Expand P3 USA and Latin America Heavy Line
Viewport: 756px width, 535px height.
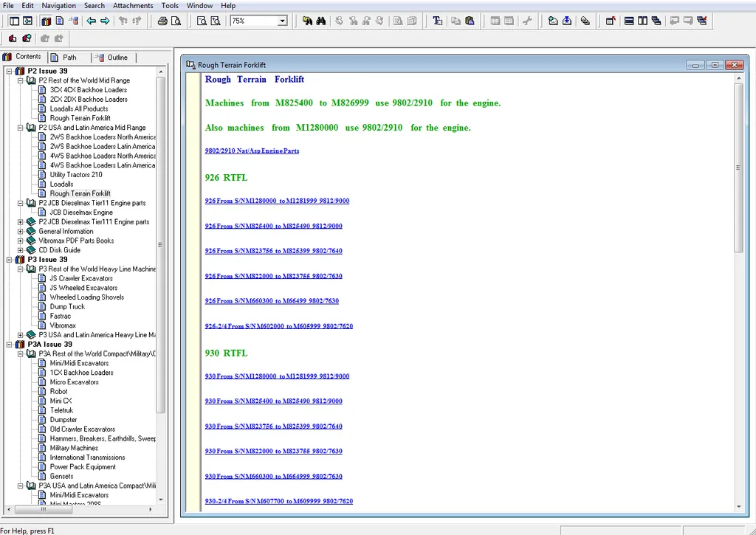[x=20, y=335]
